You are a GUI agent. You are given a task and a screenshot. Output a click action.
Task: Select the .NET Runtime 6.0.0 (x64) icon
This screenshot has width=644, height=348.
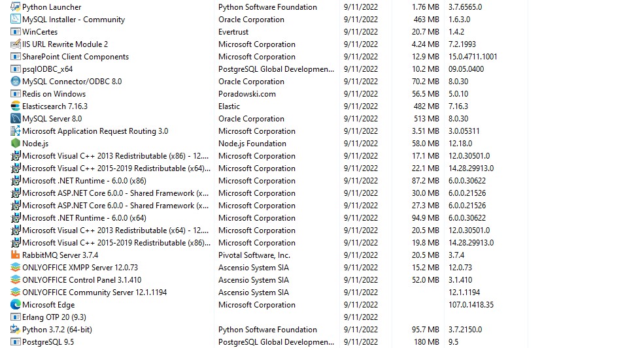tap(15, 217)
